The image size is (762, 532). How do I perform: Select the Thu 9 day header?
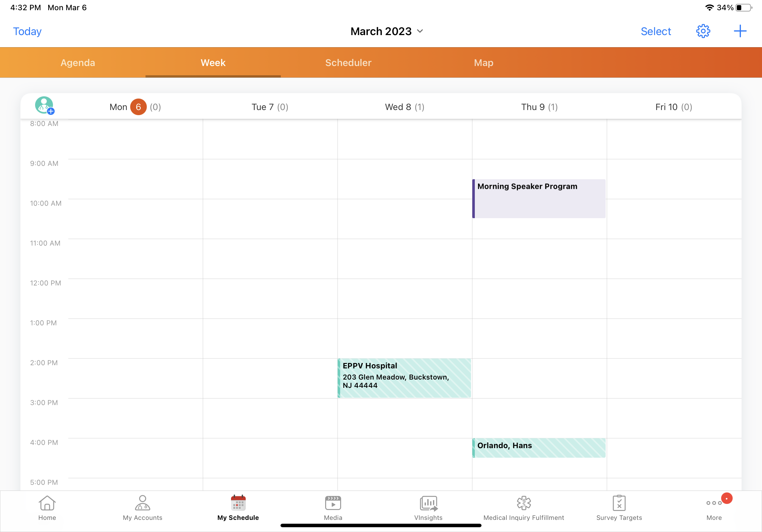[x=539, y=107]
